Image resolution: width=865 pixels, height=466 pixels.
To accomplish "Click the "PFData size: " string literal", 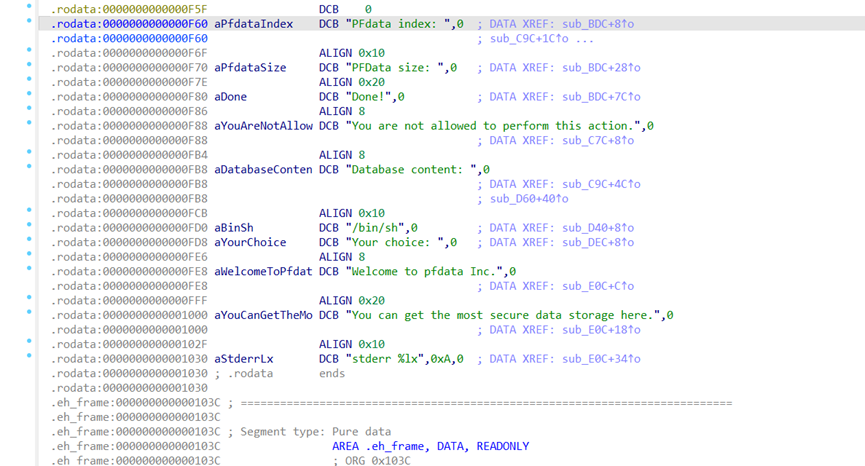I will pos(395,68).
